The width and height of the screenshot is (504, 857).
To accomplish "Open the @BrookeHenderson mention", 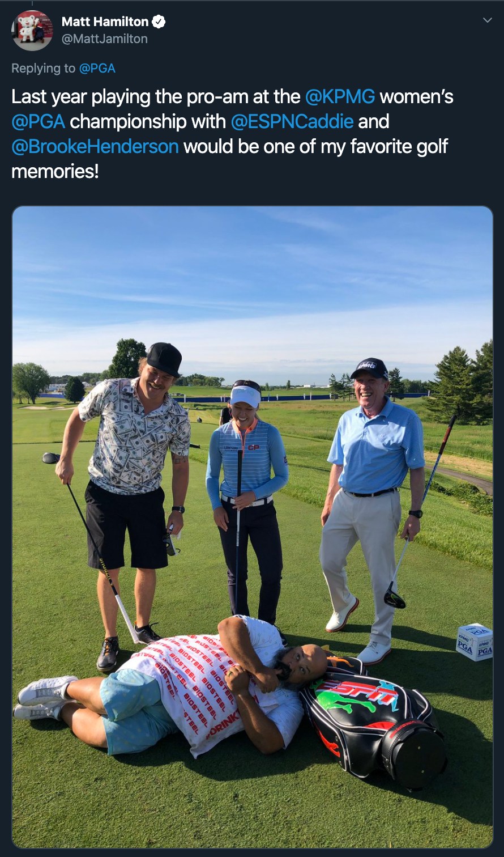I will tap(95, 147).
